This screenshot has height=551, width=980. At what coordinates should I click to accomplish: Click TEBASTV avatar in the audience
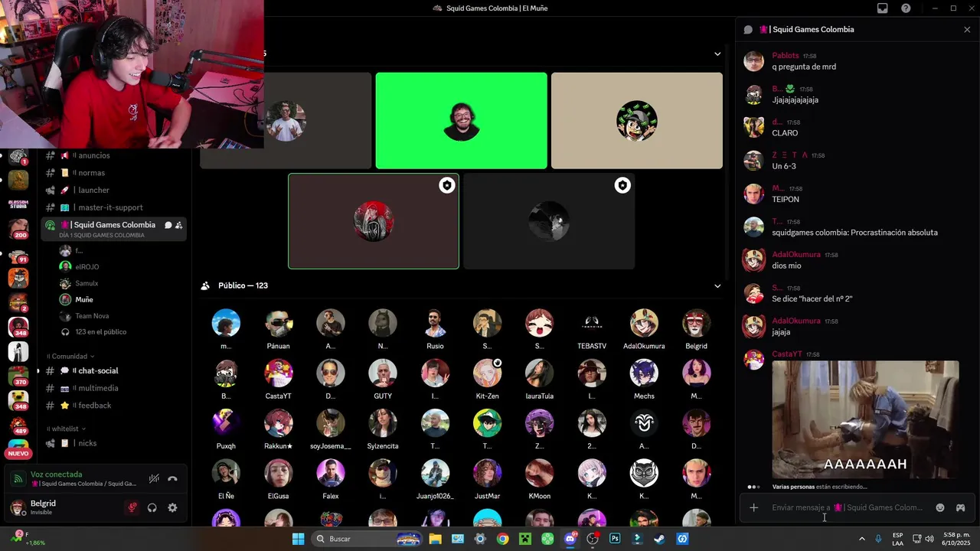(x=591, y=324)
